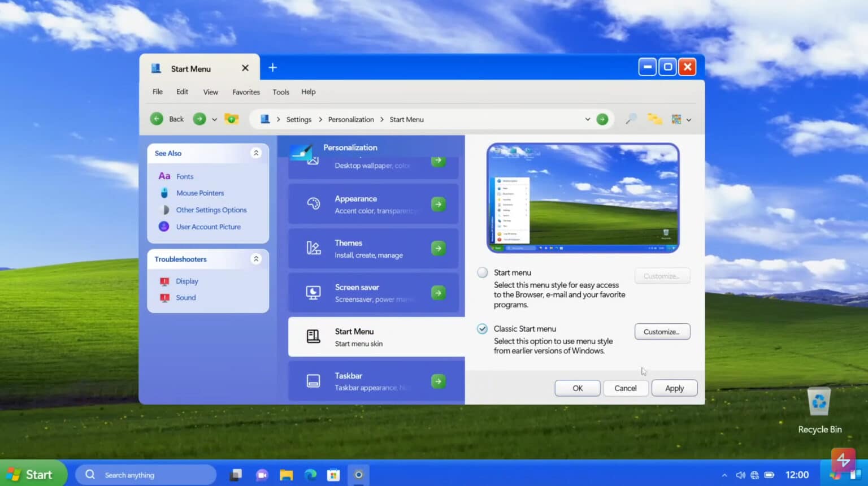This screenshot has width=868, height=486.
Task: Select the Start menu radio button
Action: pos(482,272)
